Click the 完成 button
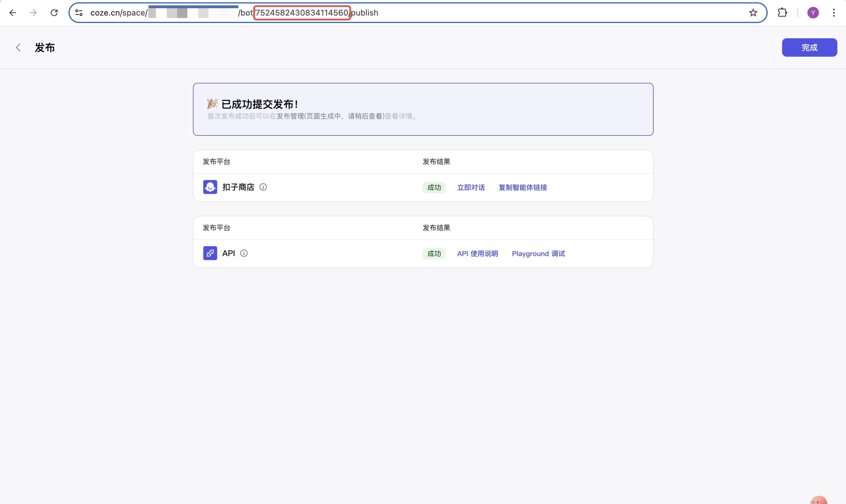The width and height of the screenshot is (846, 504). point(809,47)
